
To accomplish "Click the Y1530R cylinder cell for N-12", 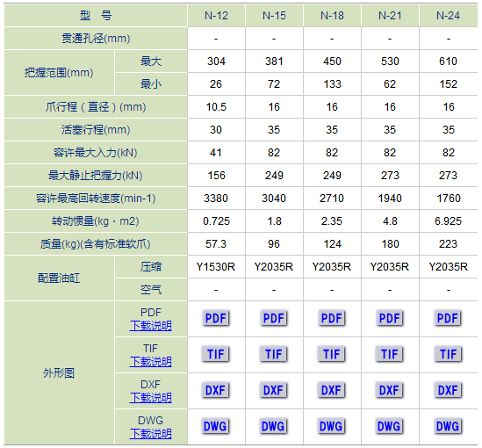I will [216, 266].
